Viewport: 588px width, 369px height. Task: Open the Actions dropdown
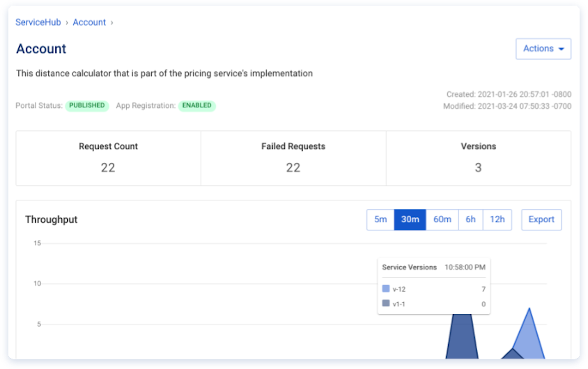(x=543, y=49)
